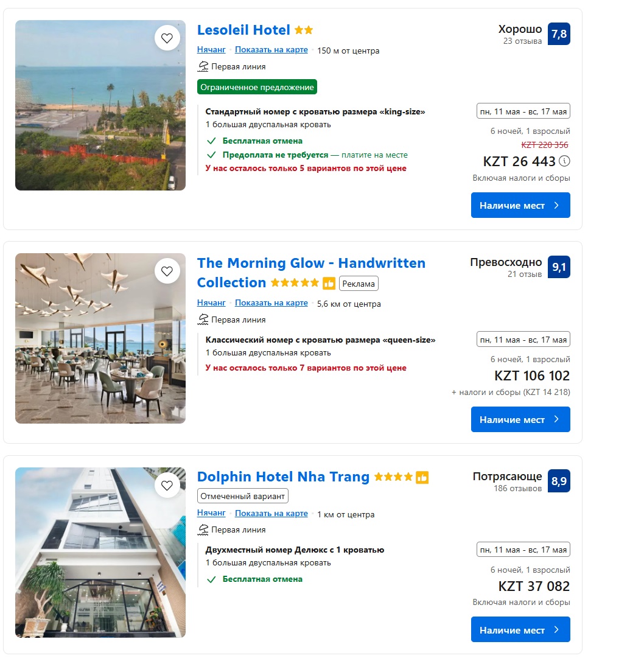Open Dolphin Hotel building photo thumbnail
The height and width of the screenshot is (664, 644).
[x=100, y=553]
